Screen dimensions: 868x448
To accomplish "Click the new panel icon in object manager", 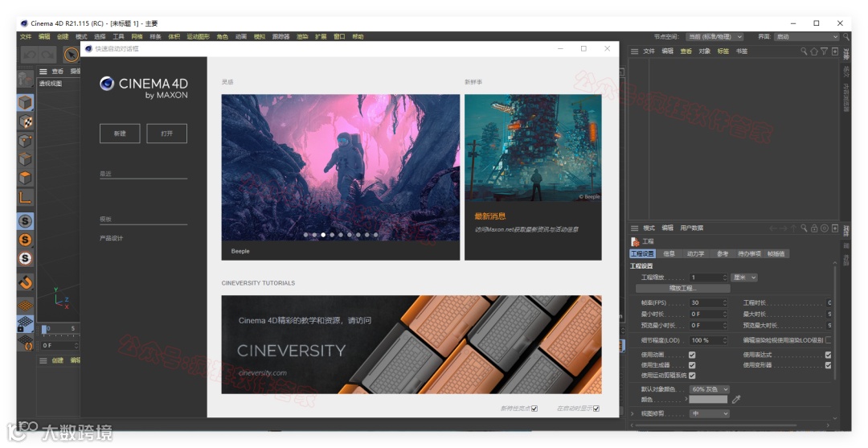I will coord(835,51).
